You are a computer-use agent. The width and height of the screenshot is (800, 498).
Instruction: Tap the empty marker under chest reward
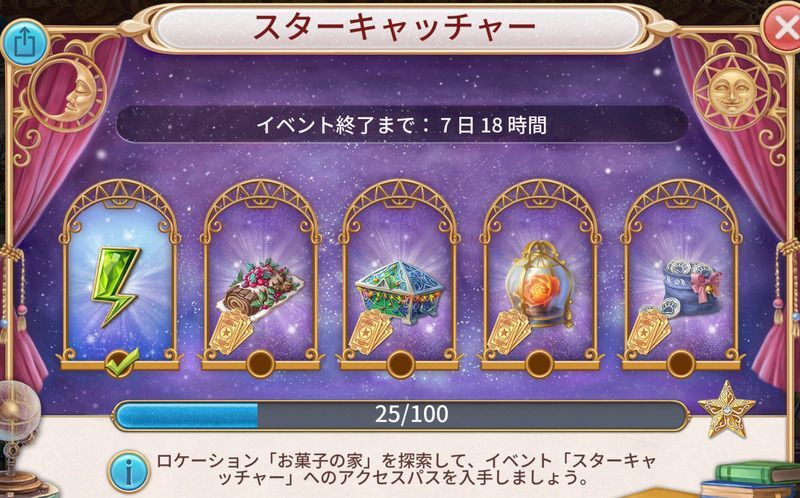click(400, 364)
